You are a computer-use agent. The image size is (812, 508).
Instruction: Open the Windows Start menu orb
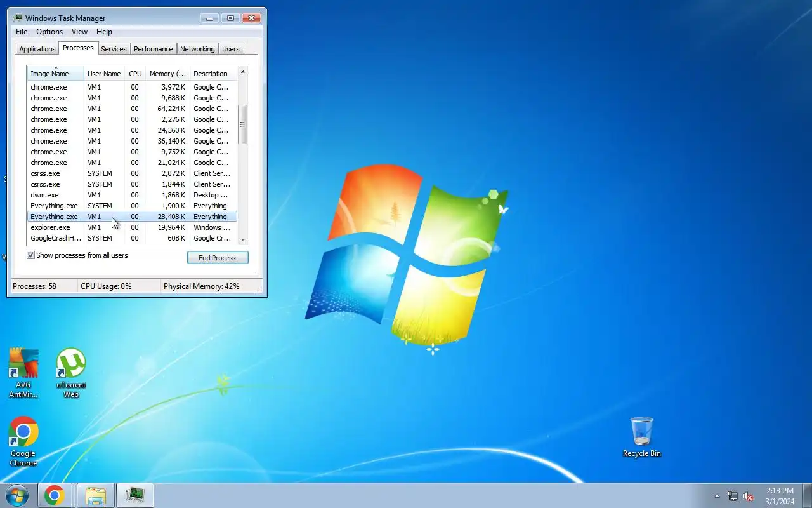coord(17,495)
